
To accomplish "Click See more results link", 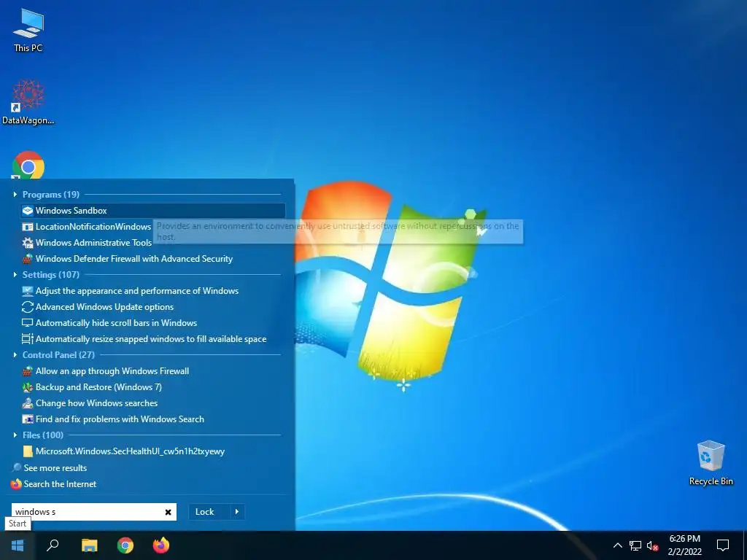I will pos(55,468).
